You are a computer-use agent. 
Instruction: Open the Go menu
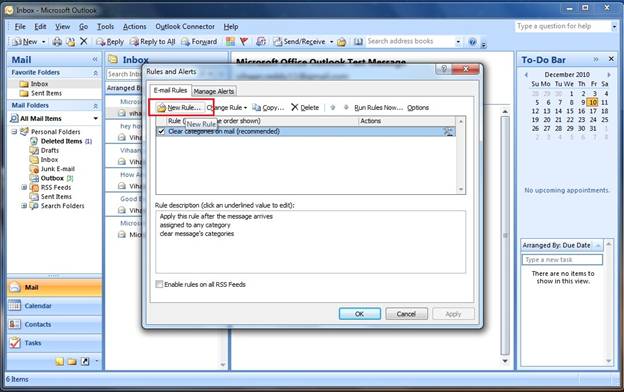(x=83, y=27)
